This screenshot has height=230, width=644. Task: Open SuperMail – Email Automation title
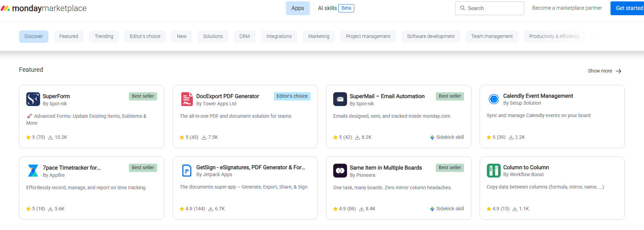[x=387, y=96]
